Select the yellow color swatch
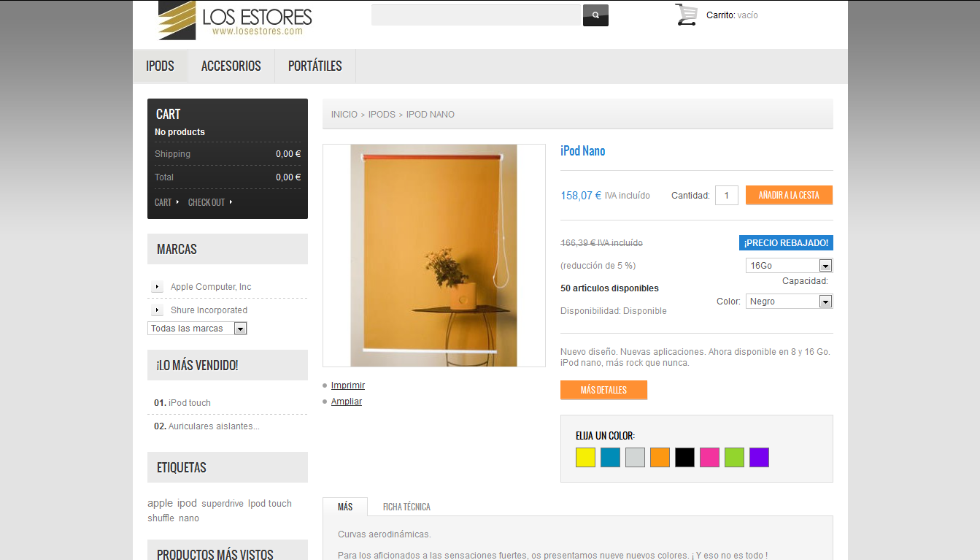The width and height of the screenshot is (980, 560). 585,458
